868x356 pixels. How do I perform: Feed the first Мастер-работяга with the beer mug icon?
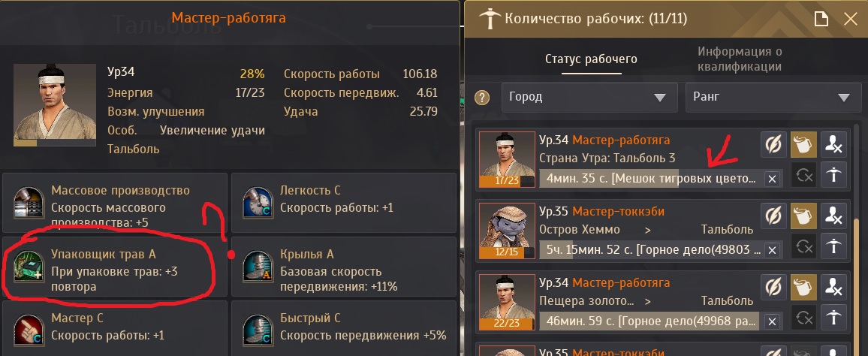(803, 145)
